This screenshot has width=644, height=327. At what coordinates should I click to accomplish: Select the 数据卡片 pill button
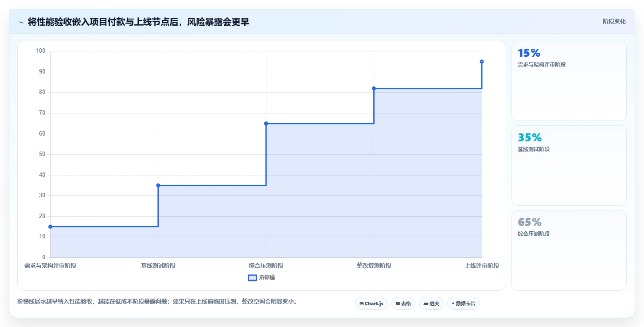point(464,304)
